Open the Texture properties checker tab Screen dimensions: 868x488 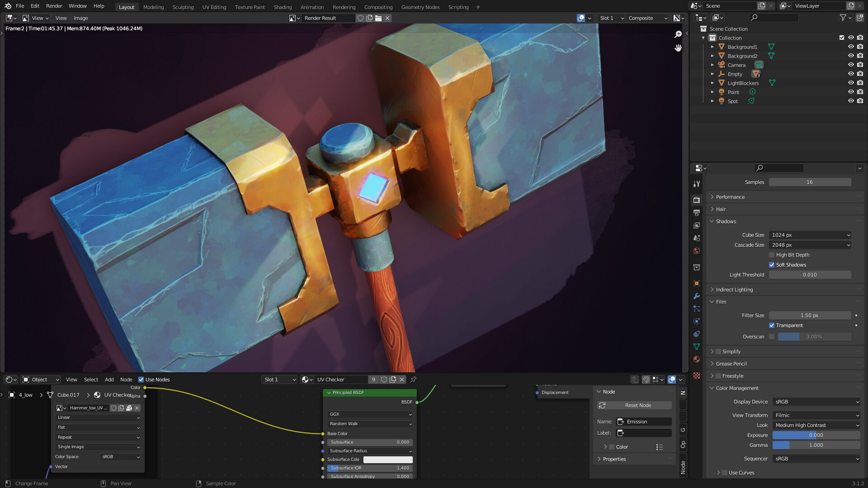[697, 375]
